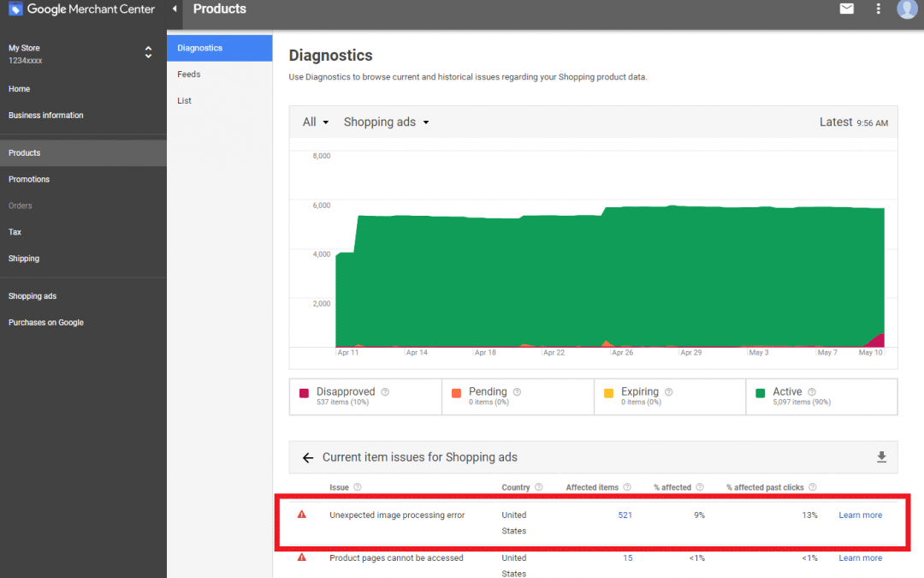Select Products in the sidebar
The width and height of the screenshot is (924, 578).
(x=83, y=152)
